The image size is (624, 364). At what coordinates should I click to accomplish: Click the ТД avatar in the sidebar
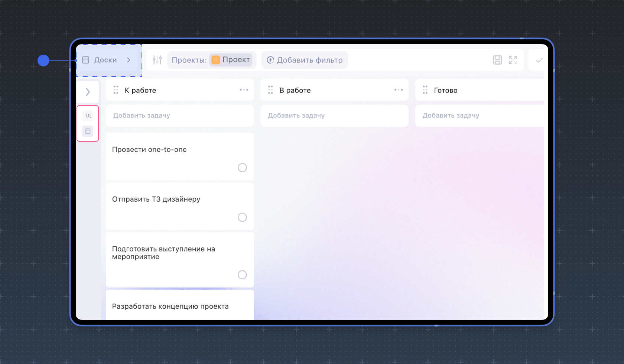[x=88, y=116]
